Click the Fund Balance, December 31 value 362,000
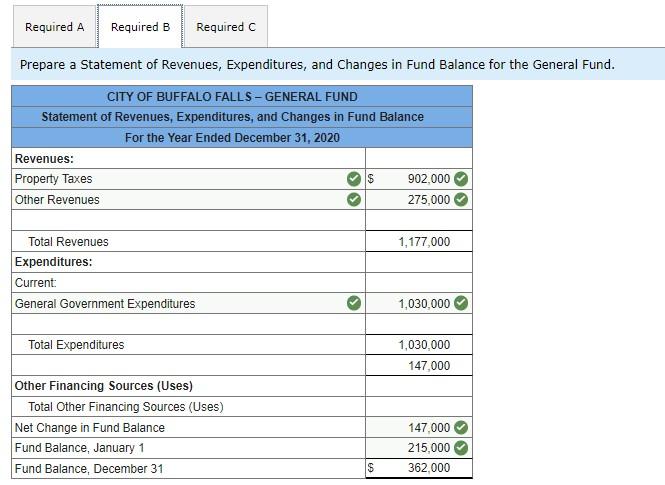Screen dimensions: 665x485 click(x=429, y=468)
